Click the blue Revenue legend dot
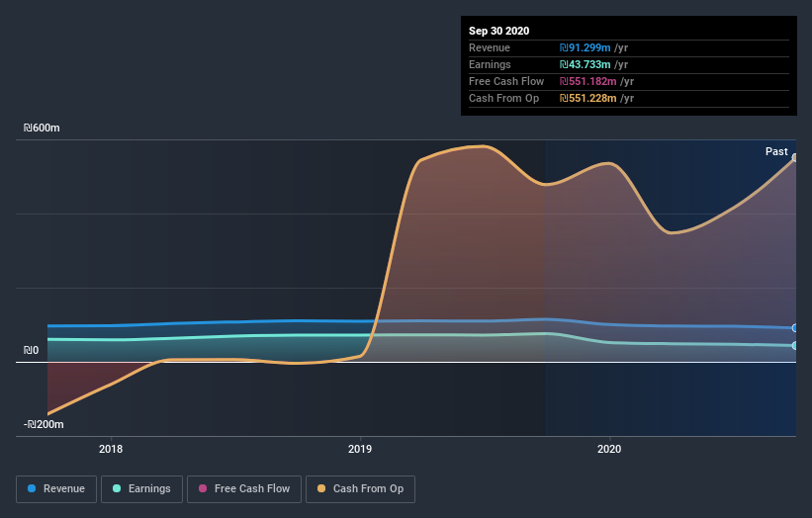This screenshot has height=518, width=812. (x=32, y=488)
